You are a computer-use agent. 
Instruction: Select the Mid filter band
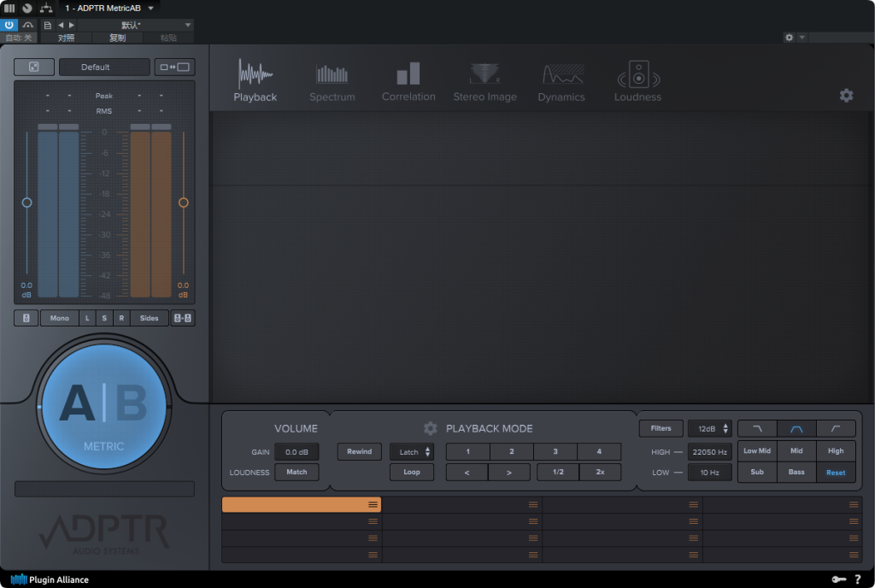tap(796, 450)
